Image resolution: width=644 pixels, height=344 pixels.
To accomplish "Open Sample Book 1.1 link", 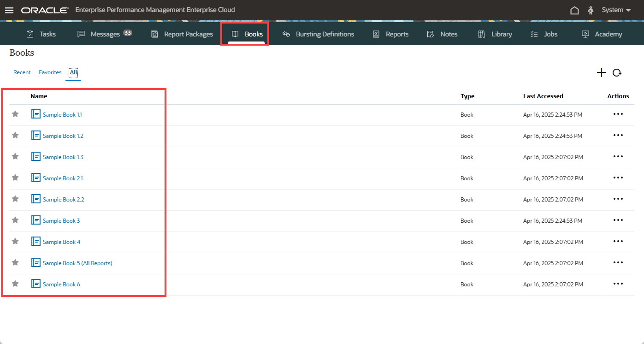I will click(62, 115).
